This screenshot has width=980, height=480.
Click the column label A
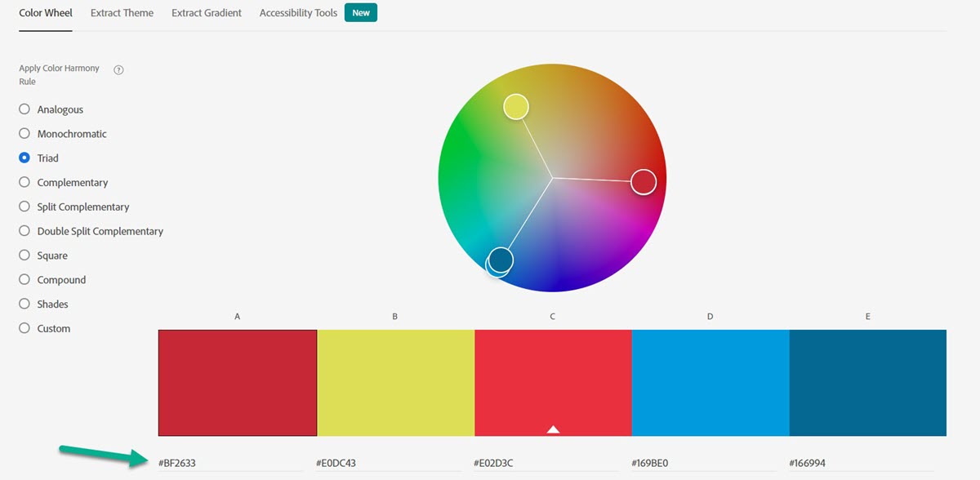point(237,316)
